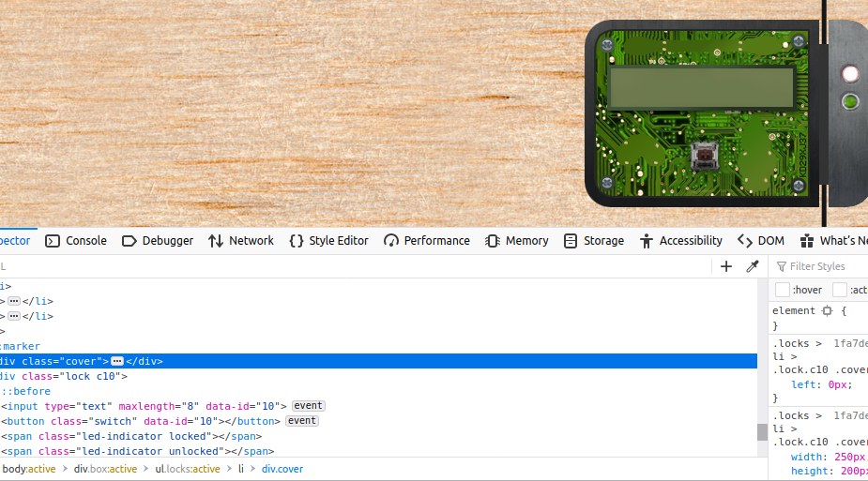Select the highlighted div class="cover" row

379,361
